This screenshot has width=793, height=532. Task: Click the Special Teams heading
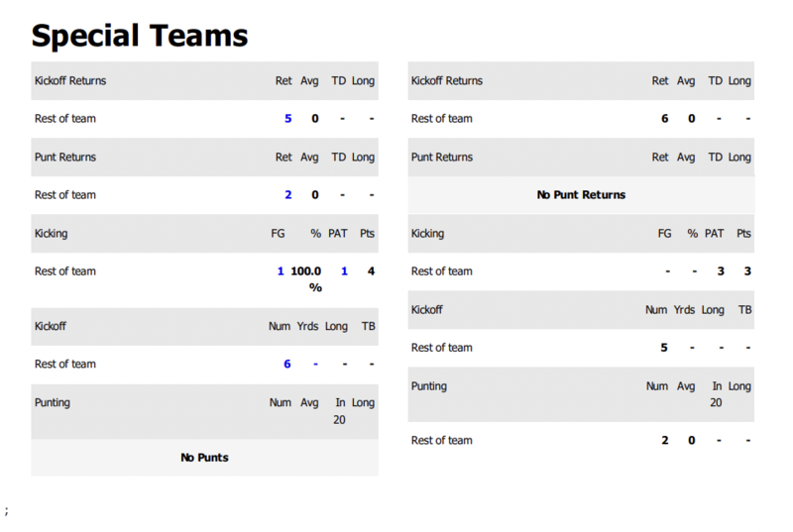pyautogui.click(x=140, y=36)
